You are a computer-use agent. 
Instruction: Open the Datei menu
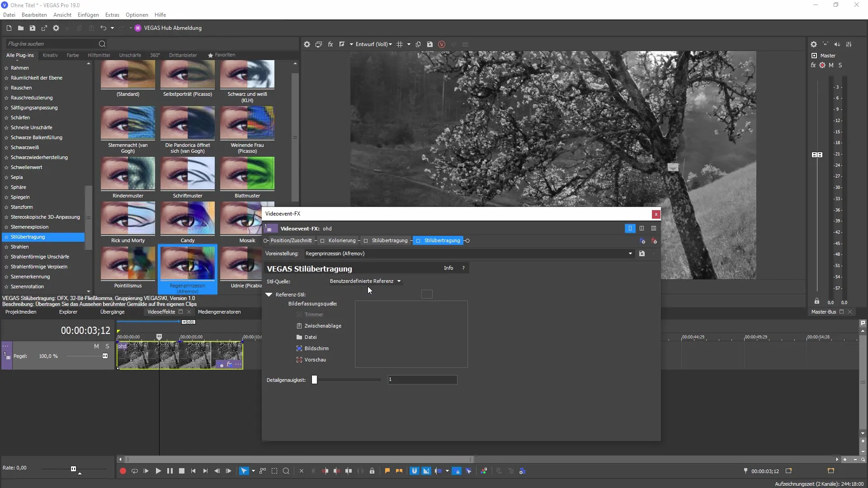pos(9,15)
